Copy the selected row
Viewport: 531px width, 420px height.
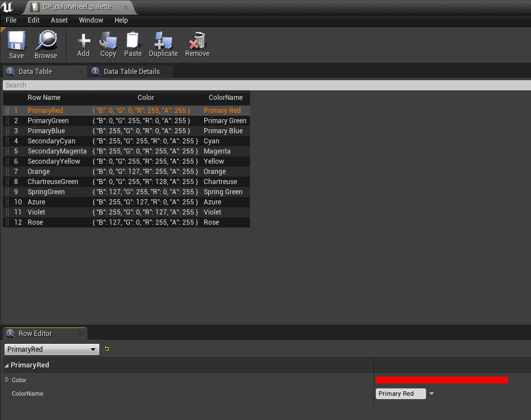[108, 45]
